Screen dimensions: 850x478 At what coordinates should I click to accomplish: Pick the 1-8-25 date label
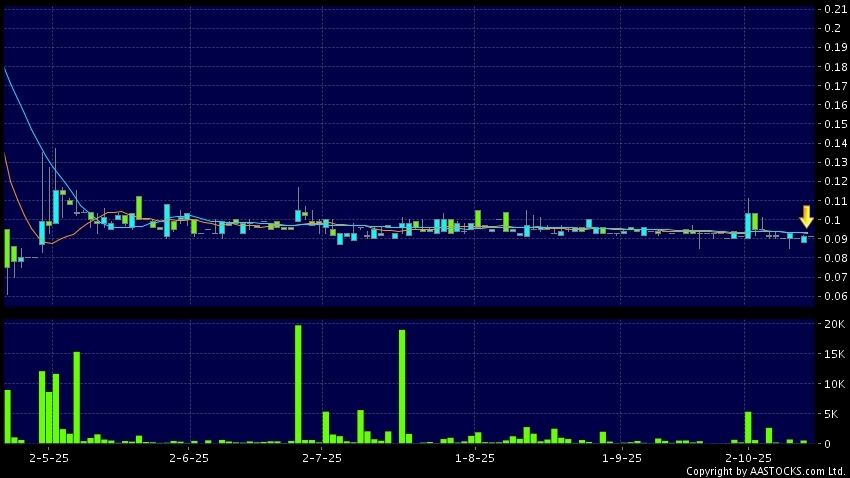[475, 457]
